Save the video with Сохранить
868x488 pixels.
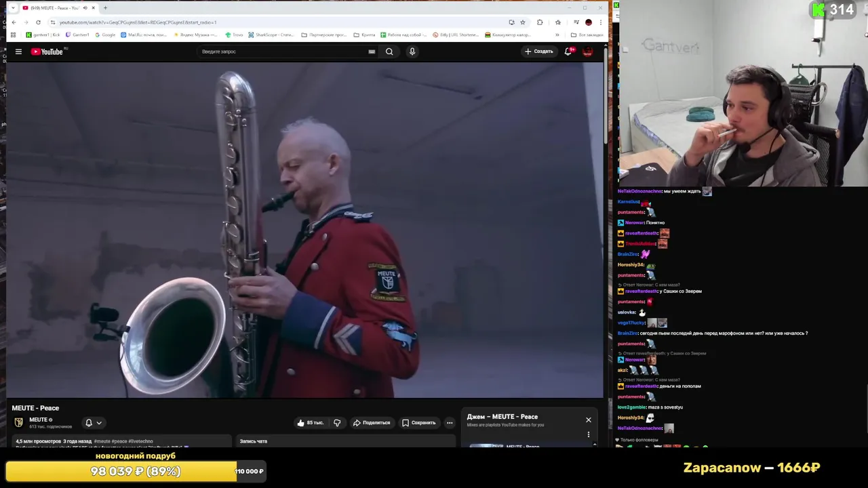tap(418, 423)
